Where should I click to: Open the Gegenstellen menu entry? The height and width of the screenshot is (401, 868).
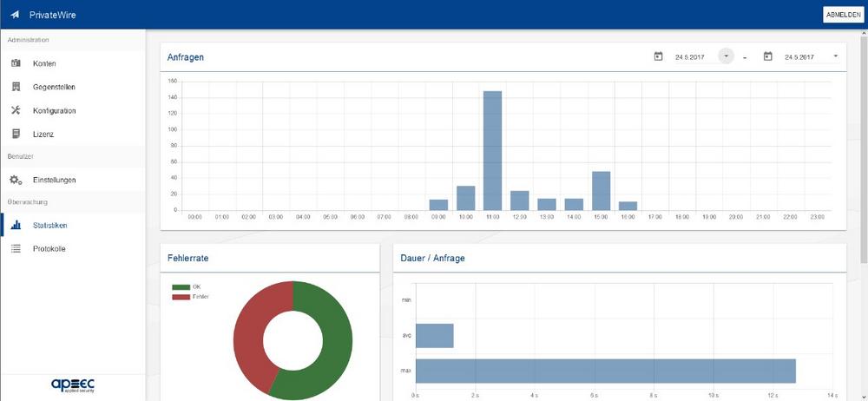[73, 87]
